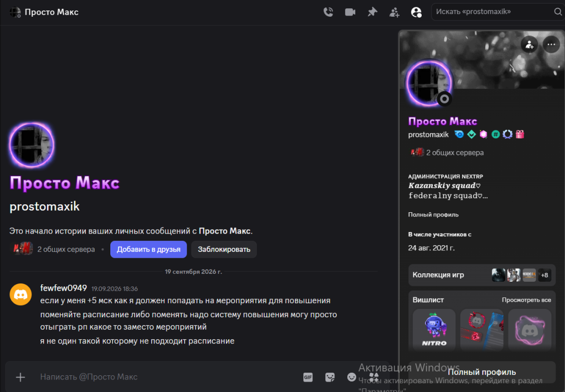
Task: Open the red wishlist item thumbnail
Action: coord(482,329)
